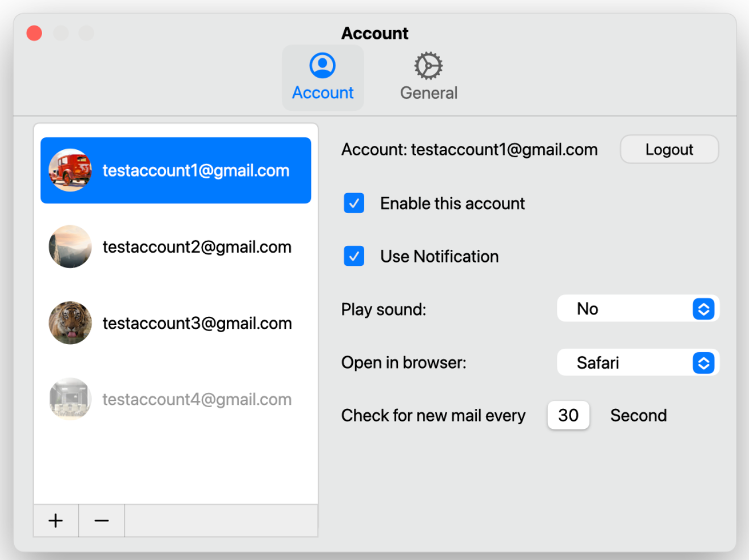Viewport: 749px width, 560px height.
Task: Uncheck Enable this account checkbox
Action: coord(354,203)
